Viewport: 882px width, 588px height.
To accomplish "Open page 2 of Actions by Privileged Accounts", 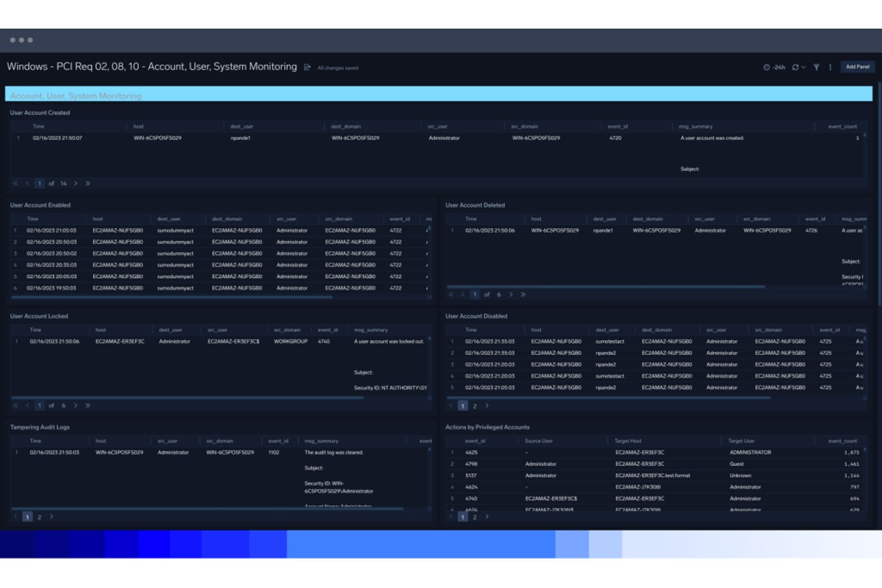I will pos(475,517).
